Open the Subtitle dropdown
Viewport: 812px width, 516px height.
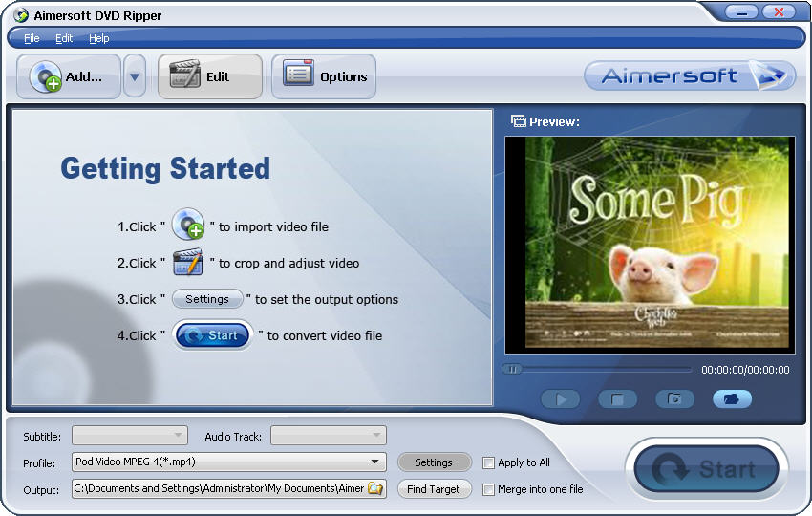pyautogui.click(x=130, y=435)
